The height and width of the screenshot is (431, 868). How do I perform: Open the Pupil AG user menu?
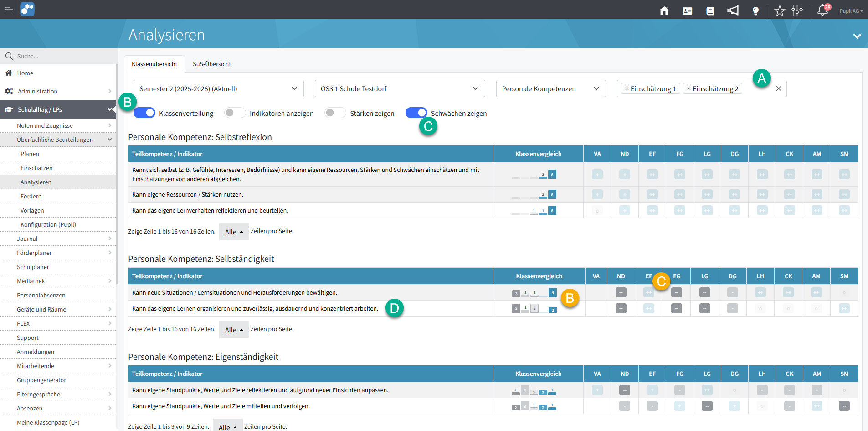pyautogui.click(x=851, y=11)
